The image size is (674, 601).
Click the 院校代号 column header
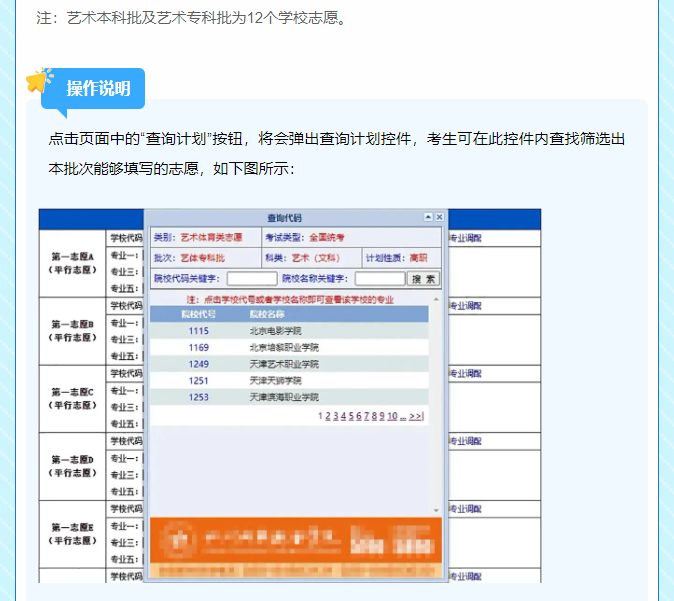coord(198,314)
